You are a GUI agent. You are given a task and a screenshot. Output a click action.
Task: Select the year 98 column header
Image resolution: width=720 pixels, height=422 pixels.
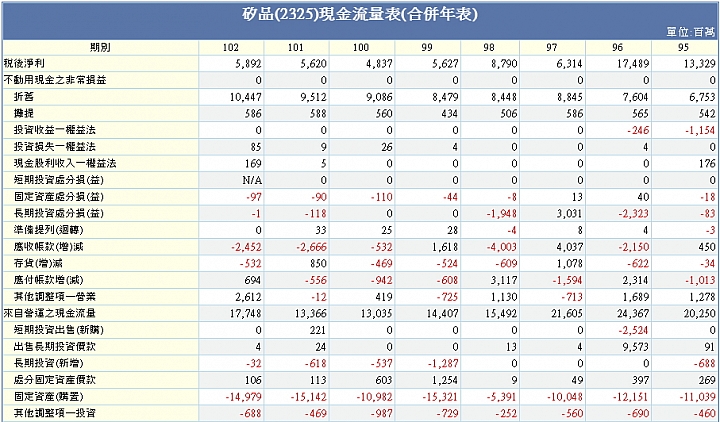coord(489,47)
